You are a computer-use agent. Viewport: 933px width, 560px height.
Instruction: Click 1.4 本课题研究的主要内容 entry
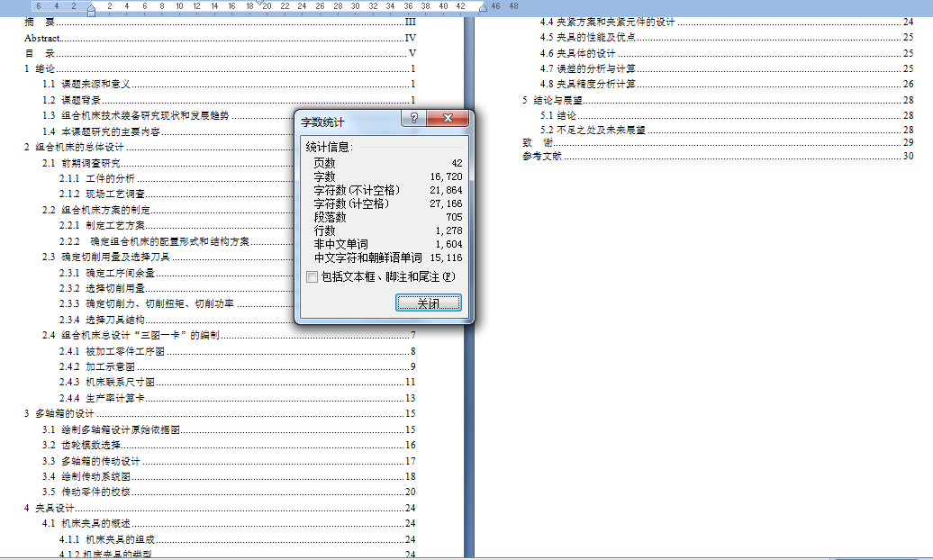click(168, 131)
